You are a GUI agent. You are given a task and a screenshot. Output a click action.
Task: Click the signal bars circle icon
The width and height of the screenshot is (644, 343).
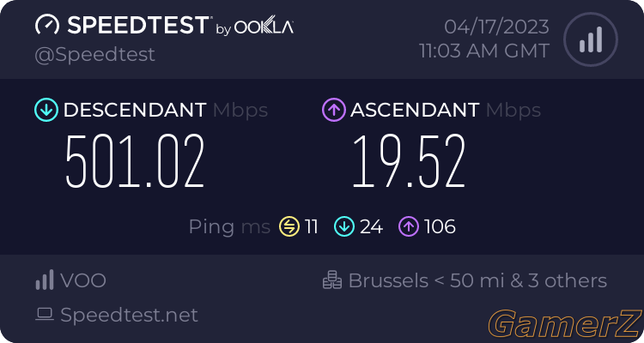click(x=591, y=39)
